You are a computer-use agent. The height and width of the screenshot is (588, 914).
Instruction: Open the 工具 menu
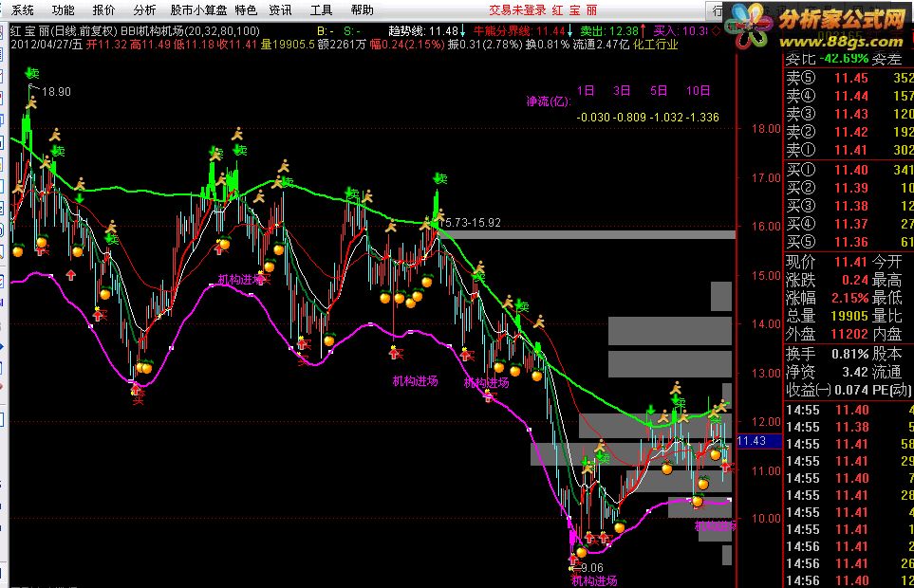pos(321,9)
